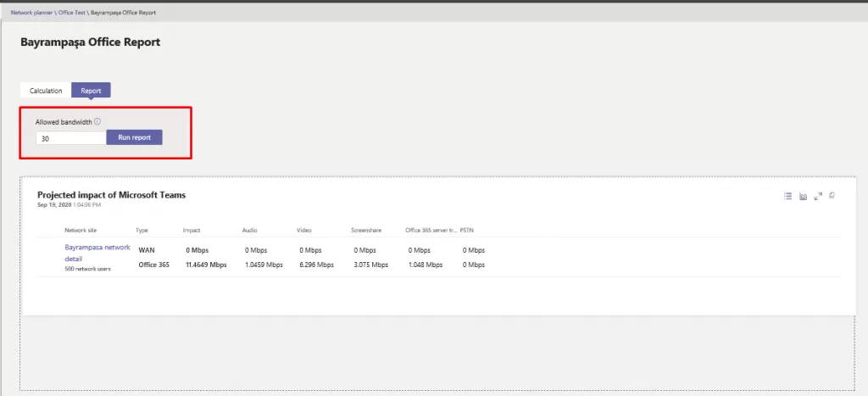
Task: Switch report to table list view
Action: pos(787,196)
